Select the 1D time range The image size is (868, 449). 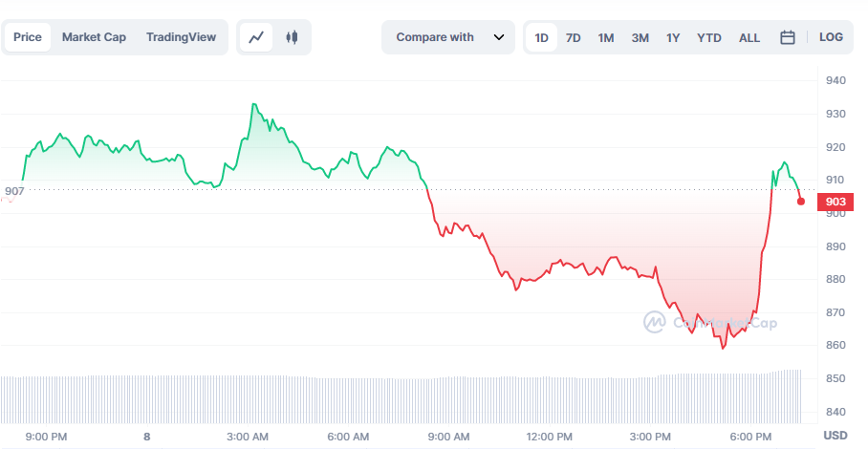point(541,37)
